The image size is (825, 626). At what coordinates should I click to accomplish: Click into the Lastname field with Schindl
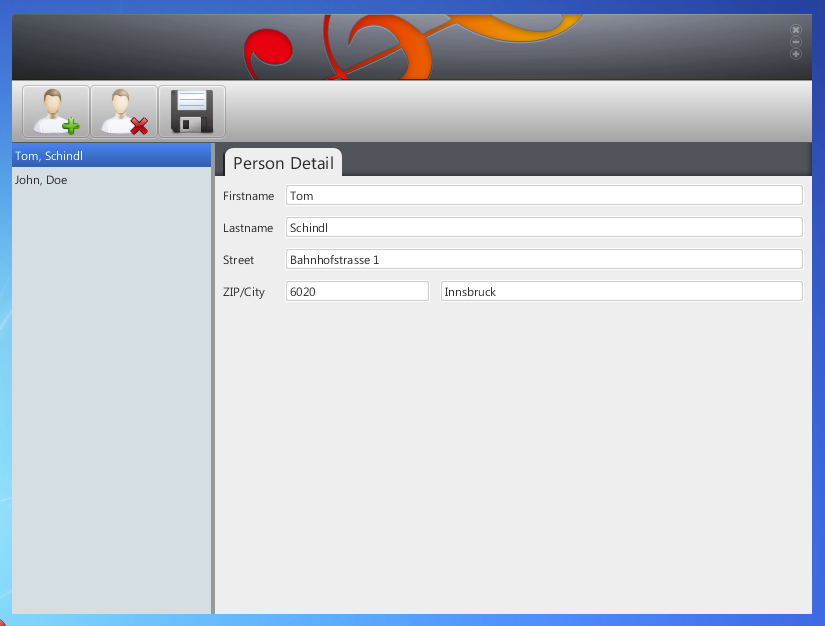point(544,228)
